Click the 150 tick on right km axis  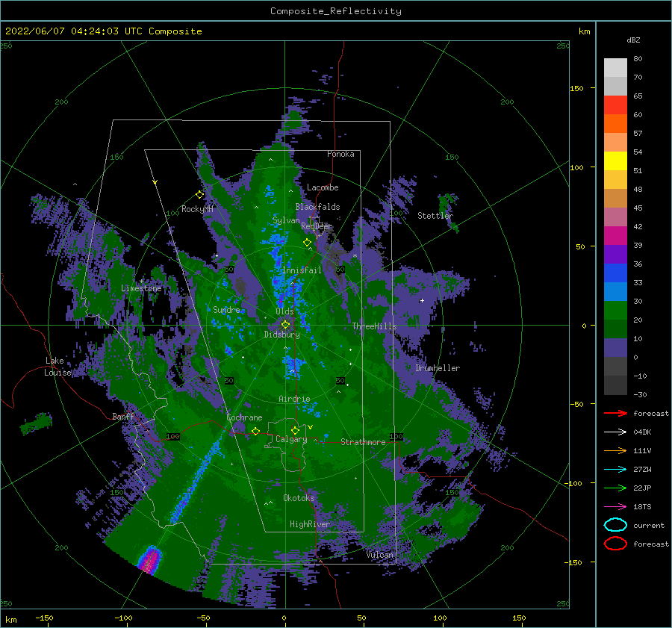point(576,88)
